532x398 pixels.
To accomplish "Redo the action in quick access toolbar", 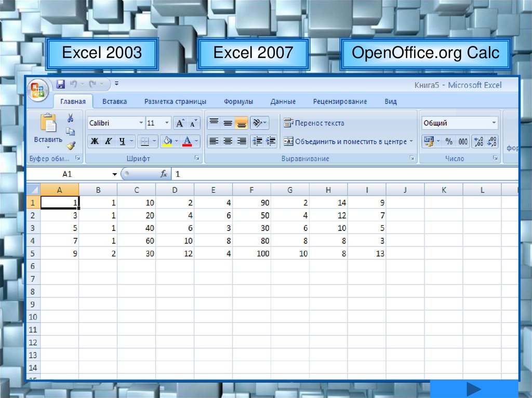I will 92,84.
